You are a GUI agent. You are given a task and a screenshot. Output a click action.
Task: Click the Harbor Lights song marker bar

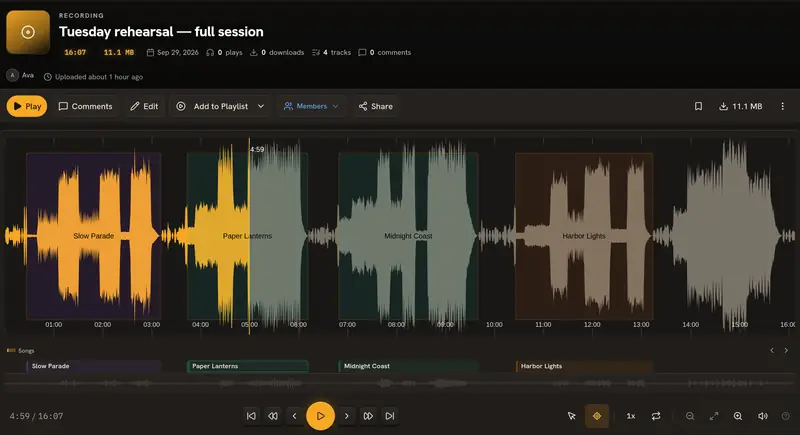584,366
